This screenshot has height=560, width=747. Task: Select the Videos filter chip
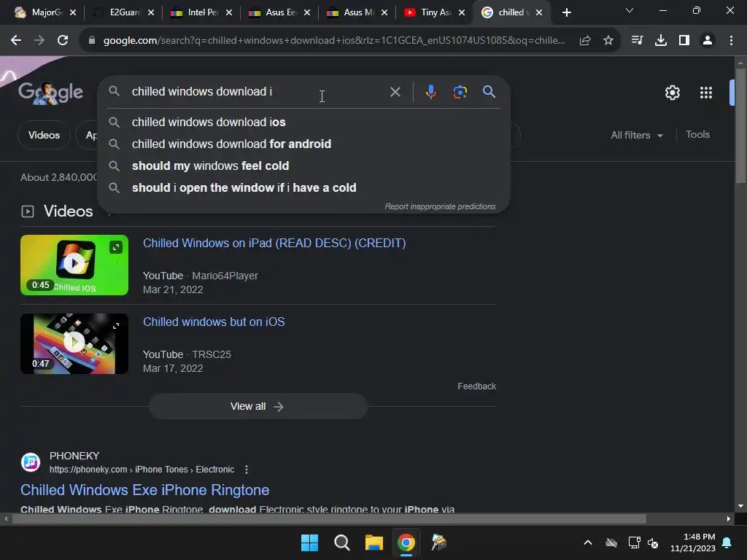point(44,135)
